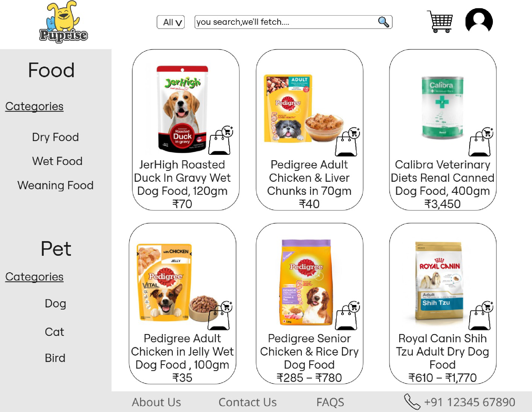The image size is (532, 412).
Task: Open the user profile avatar
Action: (479, 21)
